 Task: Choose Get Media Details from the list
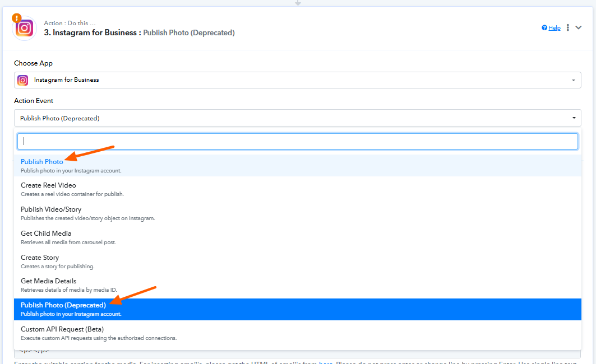point(48,281)
